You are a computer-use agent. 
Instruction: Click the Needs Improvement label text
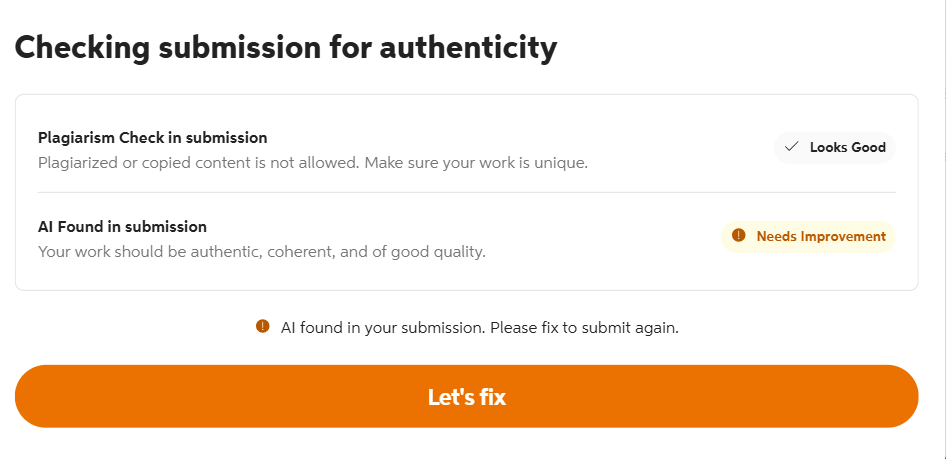tap(821, 237)
